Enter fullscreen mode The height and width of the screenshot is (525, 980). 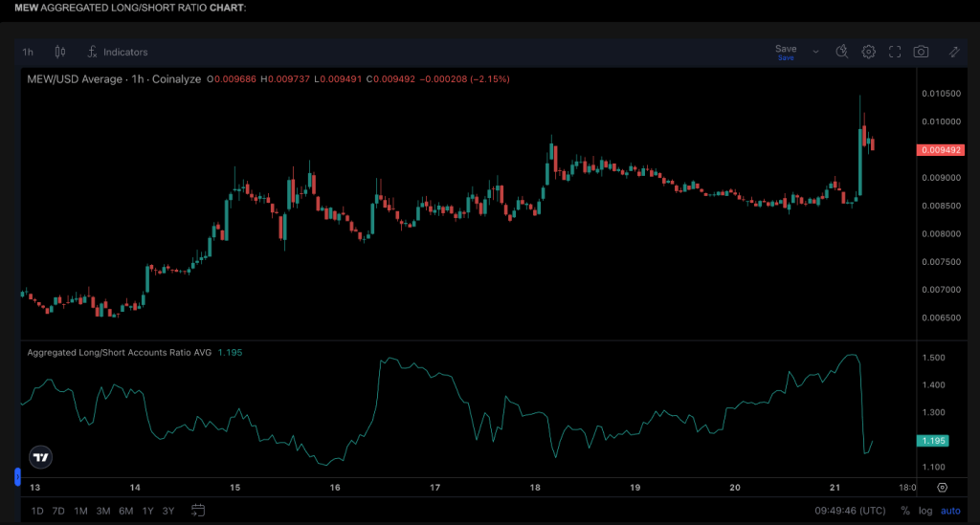coord(895,52)
